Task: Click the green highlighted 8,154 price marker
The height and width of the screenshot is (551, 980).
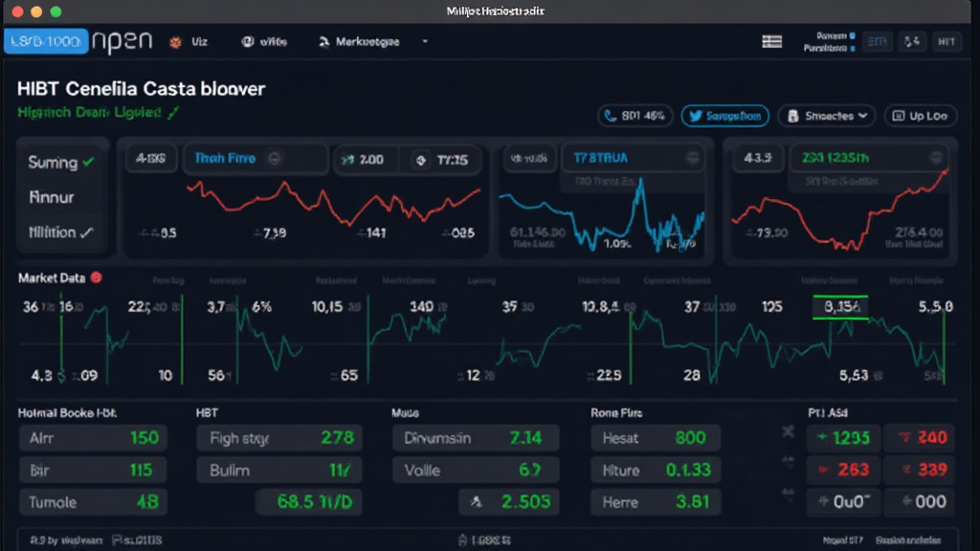Action: point(840,307)
